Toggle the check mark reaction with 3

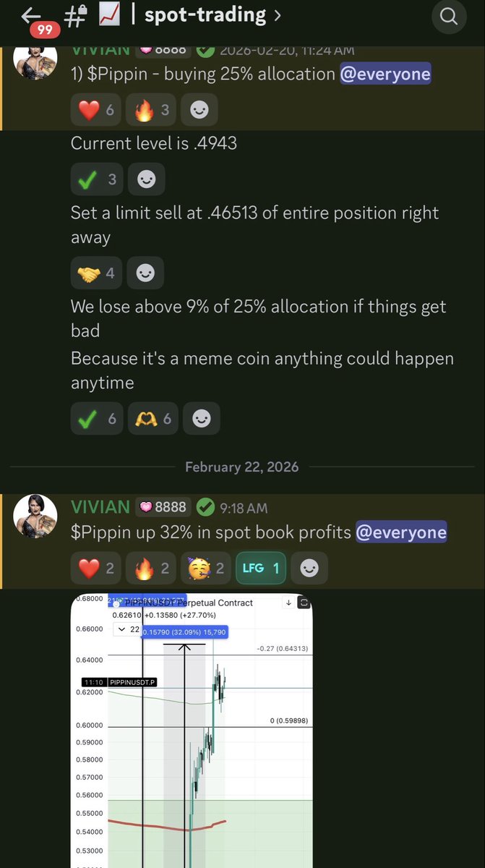click(97, 179)
